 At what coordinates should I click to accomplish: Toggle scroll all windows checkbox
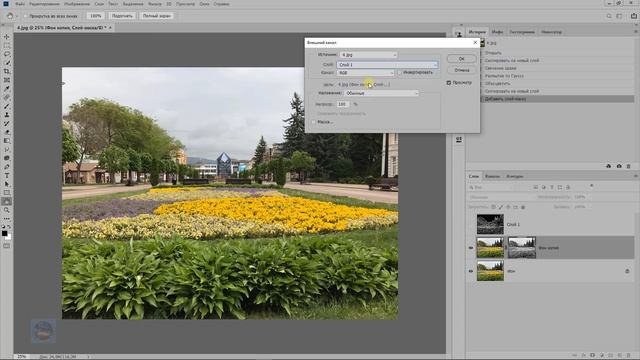click(x=25, y=16)
